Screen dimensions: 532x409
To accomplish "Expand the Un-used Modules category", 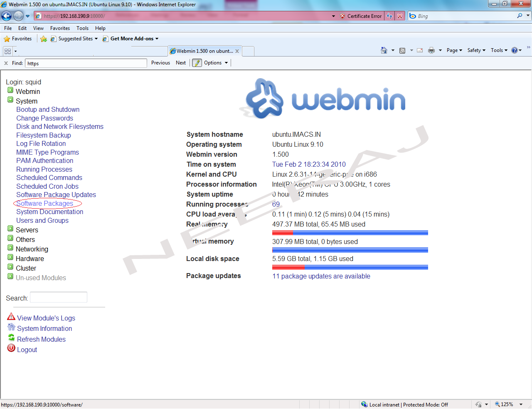I will tap(10, 276).
